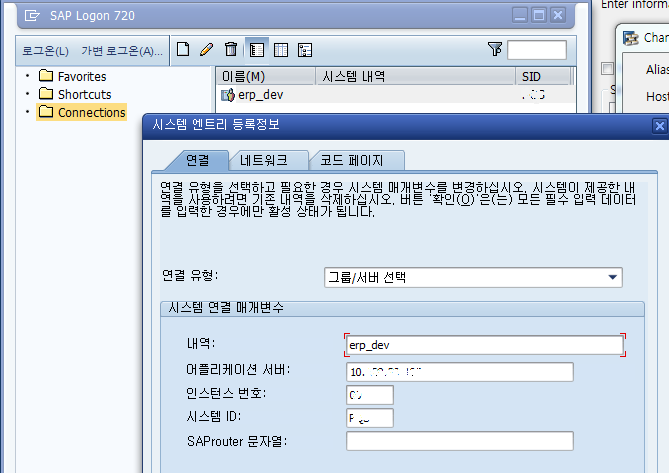Minimize the SAP Logon 720 window
The image size is (669, 473).
click(x=520, y=15)
